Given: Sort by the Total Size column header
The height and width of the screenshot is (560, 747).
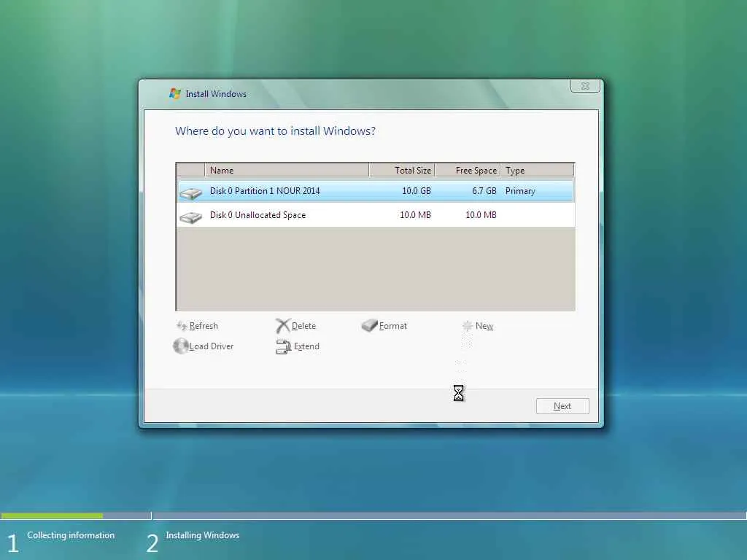Looking at the screenshot, I should (x=402, y=170).
